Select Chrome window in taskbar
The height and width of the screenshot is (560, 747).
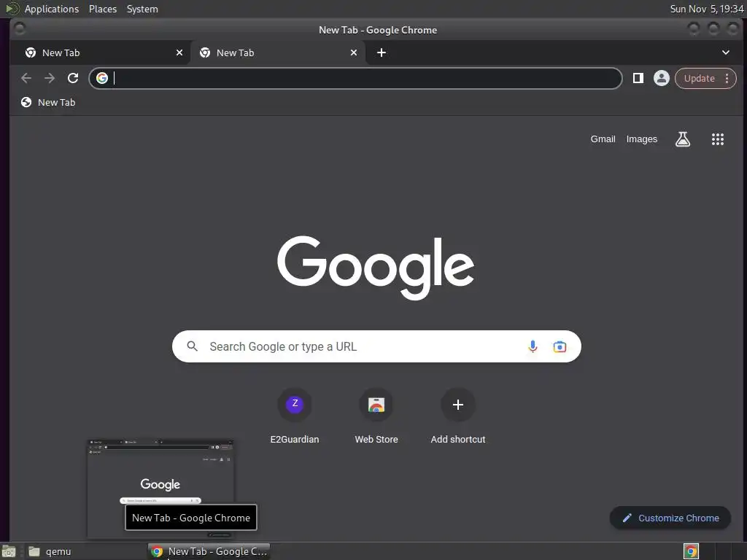tap(209, 551)
